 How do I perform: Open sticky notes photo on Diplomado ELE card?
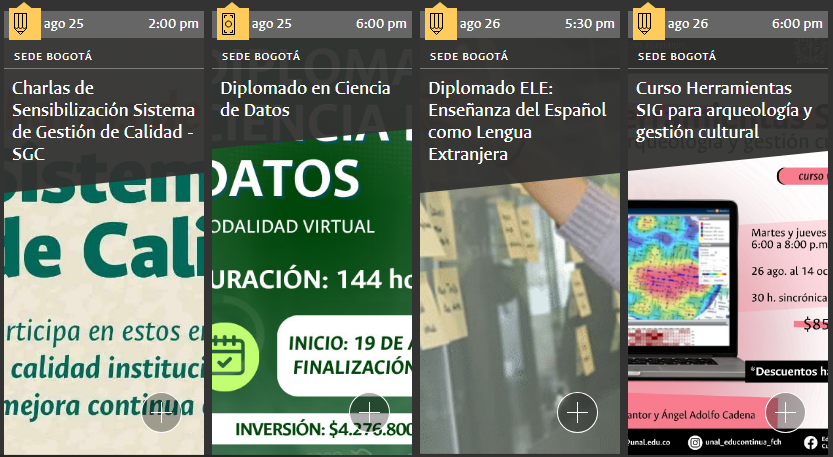(520, 314)
